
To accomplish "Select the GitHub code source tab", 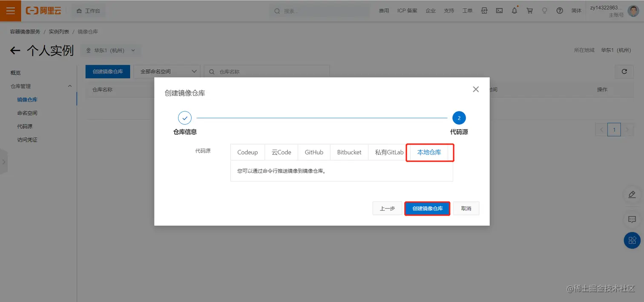I will pos(314,152).
